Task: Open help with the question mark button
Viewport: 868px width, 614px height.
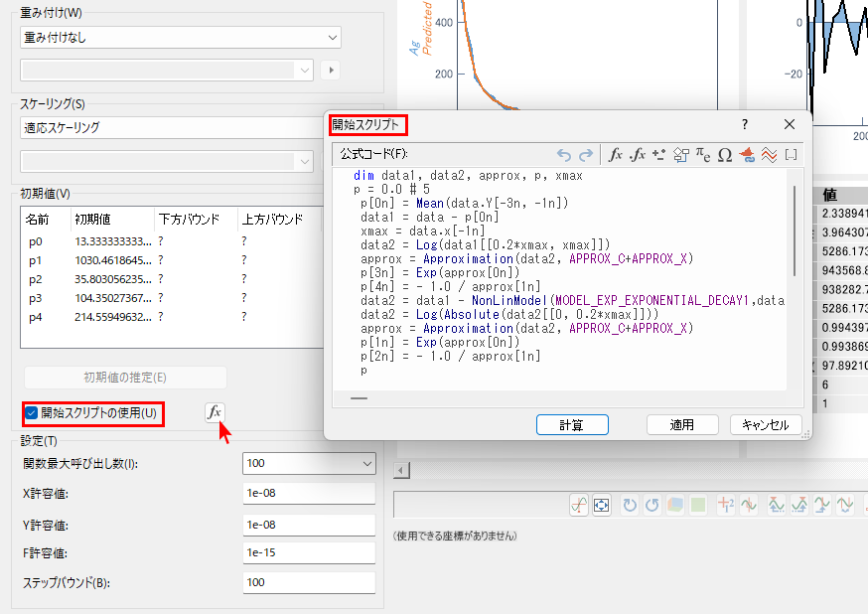Action: point(745,124)
